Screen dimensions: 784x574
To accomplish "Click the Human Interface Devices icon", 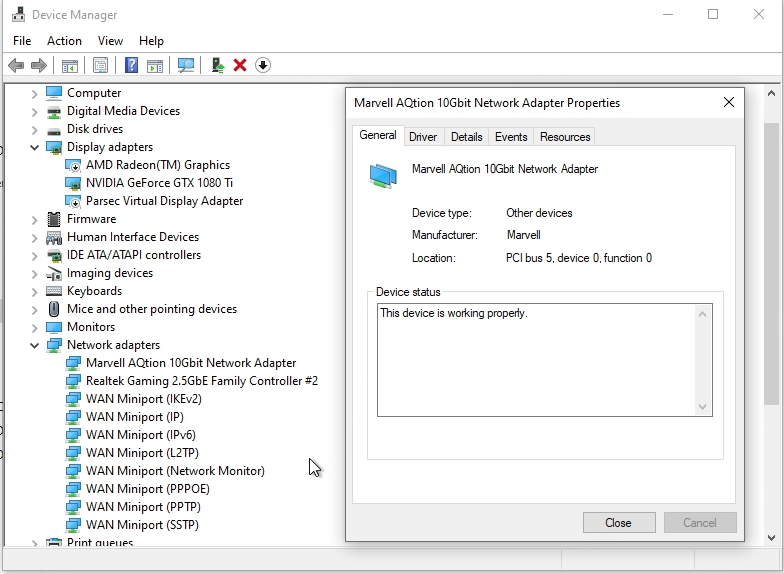I will coord(54,238).
